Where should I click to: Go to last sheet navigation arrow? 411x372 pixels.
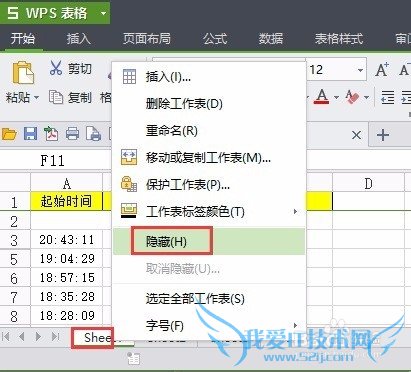55,337
